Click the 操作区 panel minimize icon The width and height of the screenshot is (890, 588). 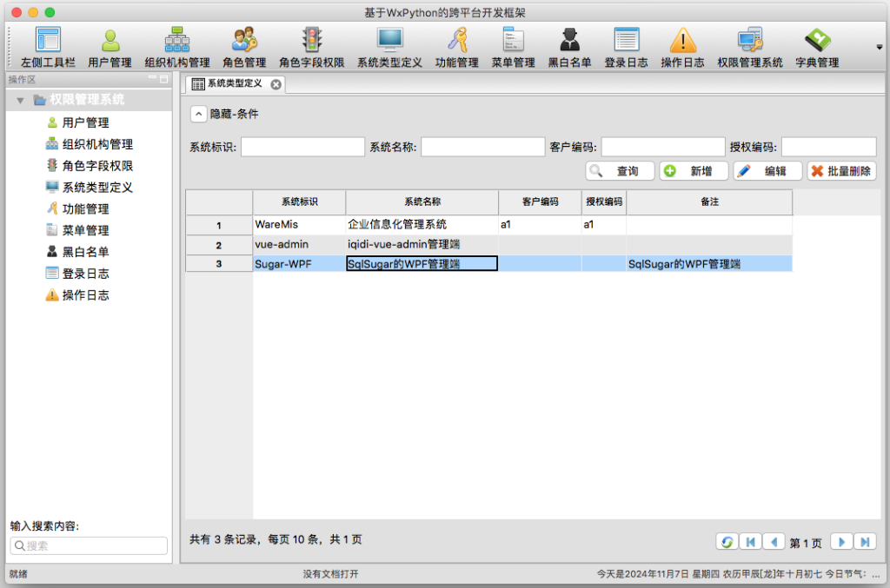click(152, 78)
